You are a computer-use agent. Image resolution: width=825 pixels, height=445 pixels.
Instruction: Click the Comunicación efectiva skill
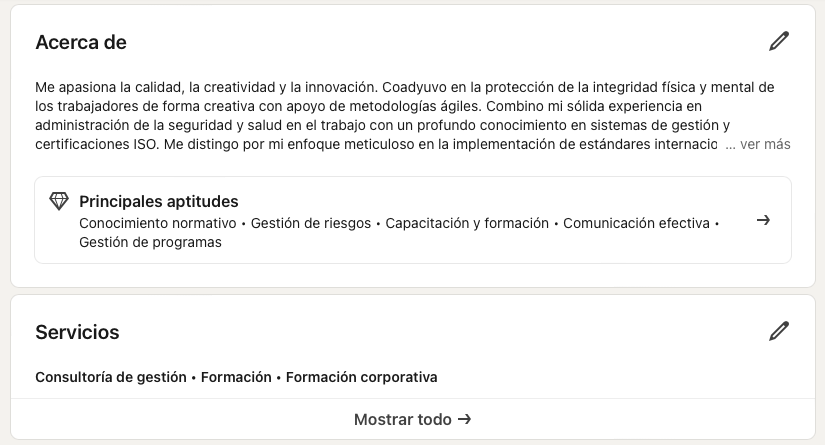(x=636, y=223)
